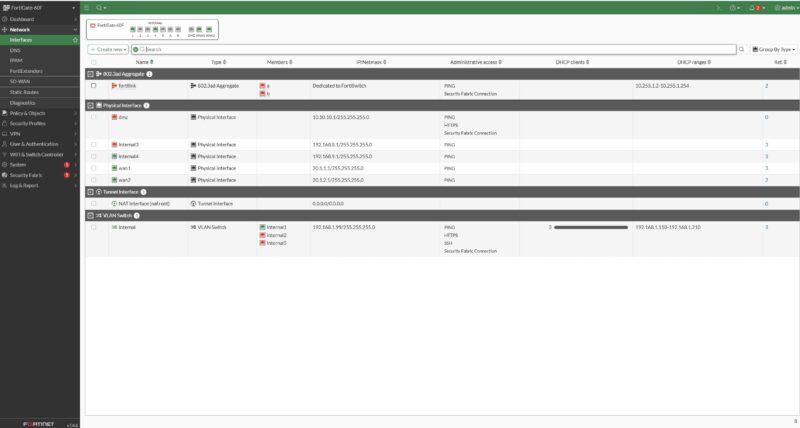This screenshot has width=800, height=428.
Task: Click the green add-filter plus icon in search bar
Action: 136,49
